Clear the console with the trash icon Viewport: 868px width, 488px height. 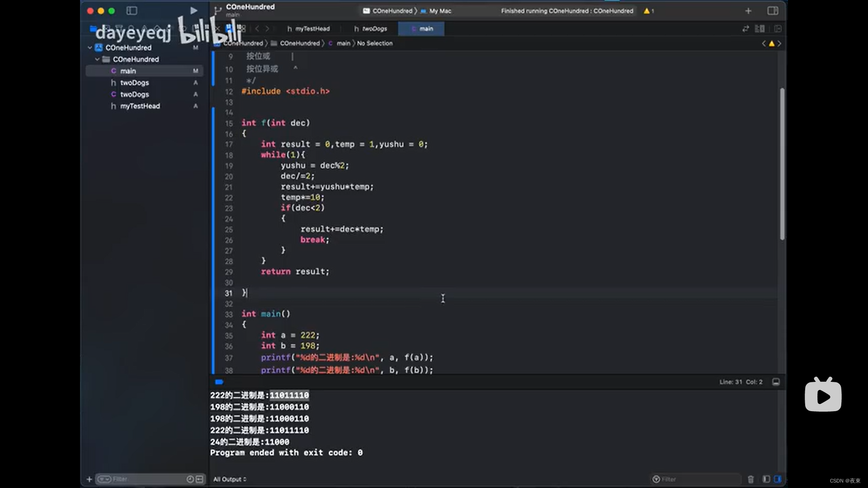click(750, 479)
